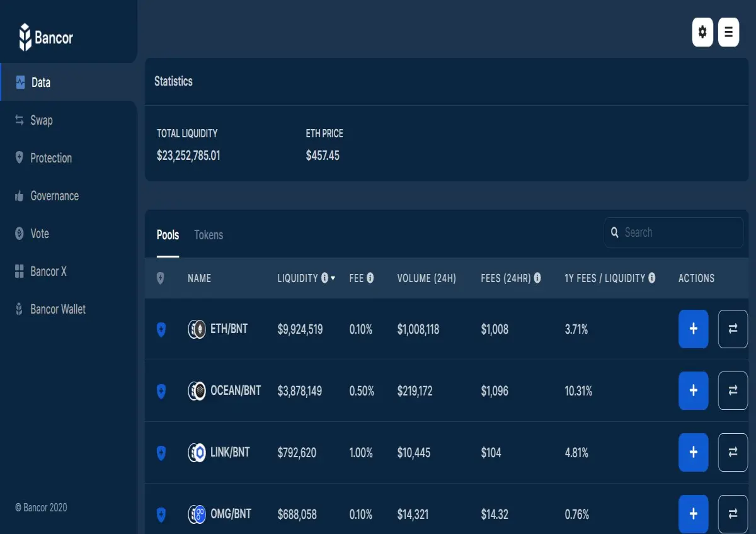756x534 pixels.
Task: Click the FEE info icon
Action: pos(370,278)
